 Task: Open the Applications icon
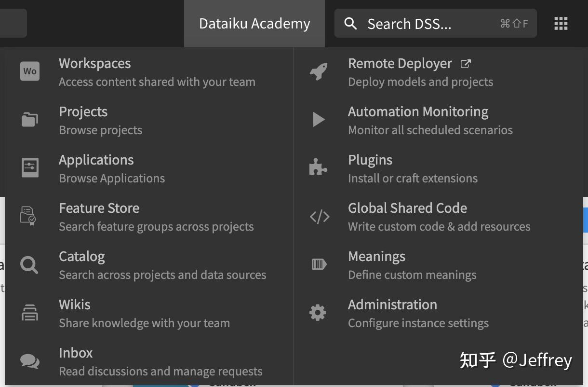29,167
